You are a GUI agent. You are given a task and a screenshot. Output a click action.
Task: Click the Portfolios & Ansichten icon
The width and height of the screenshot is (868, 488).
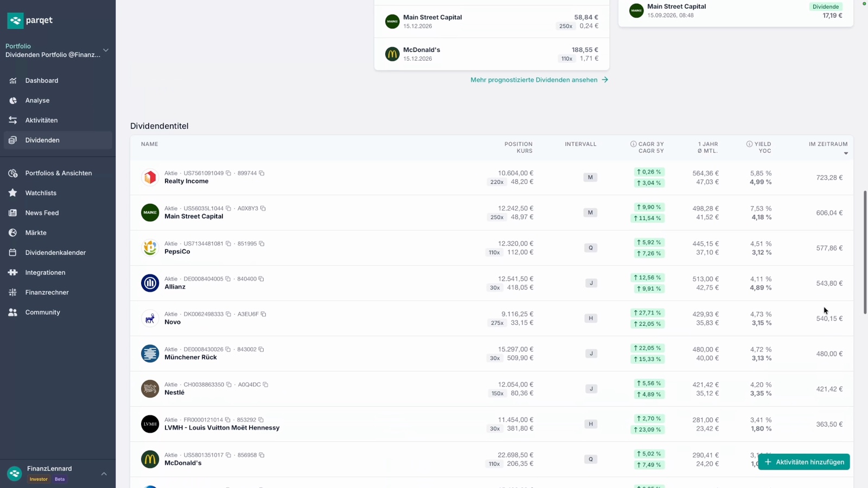(x=13, y=173)
